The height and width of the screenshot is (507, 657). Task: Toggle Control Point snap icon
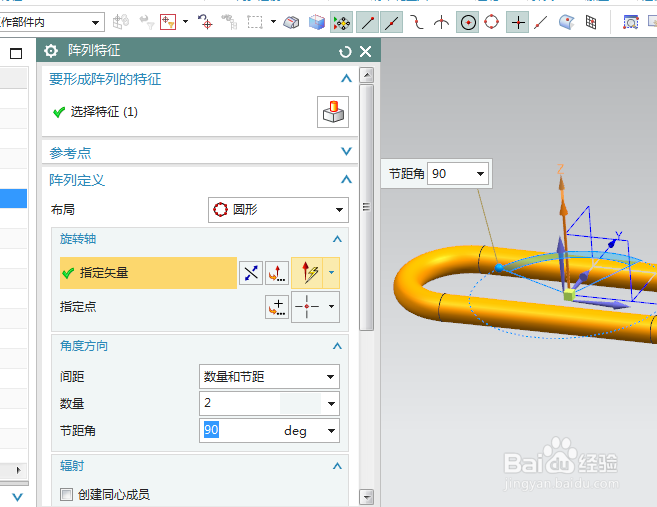point(417,22)
